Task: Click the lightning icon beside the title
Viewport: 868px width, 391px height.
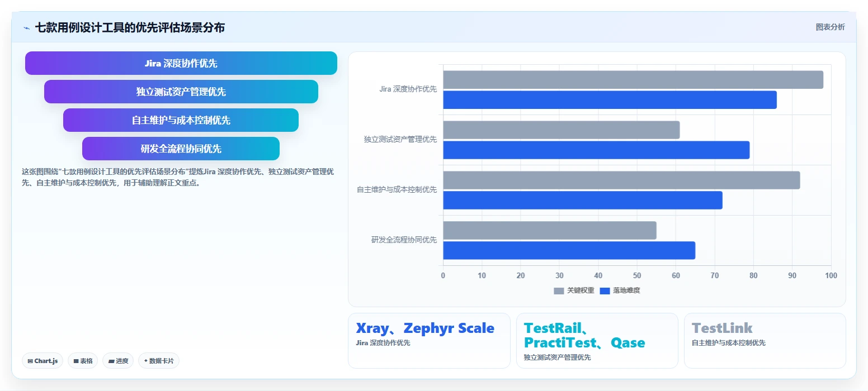Action: click(x=27, y=28)
